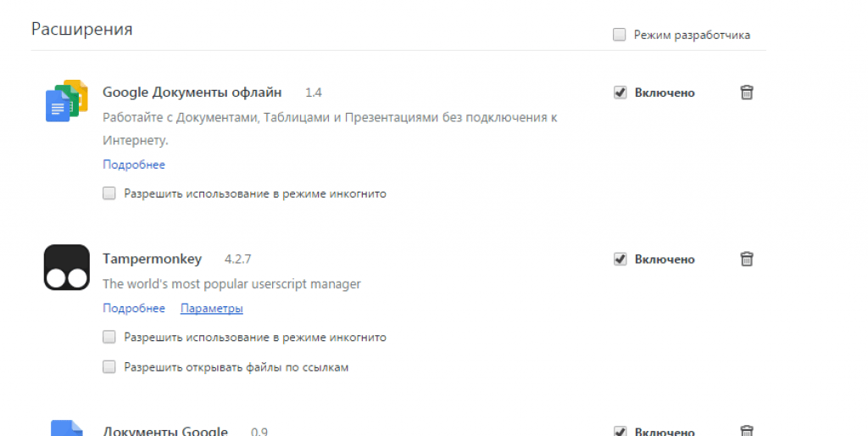This screenshot has width=868, height=436.
Task: Click the Расширения page heading
Action: [x=82, y=29]
